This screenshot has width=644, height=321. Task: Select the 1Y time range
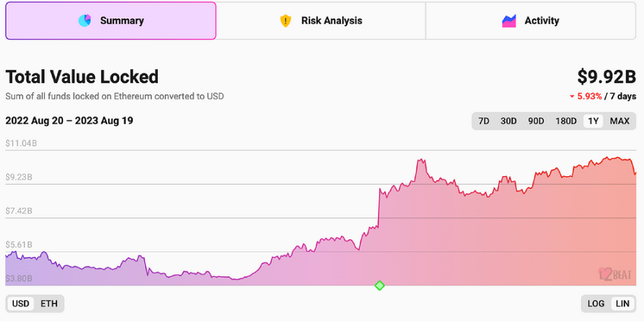[593, 121]
